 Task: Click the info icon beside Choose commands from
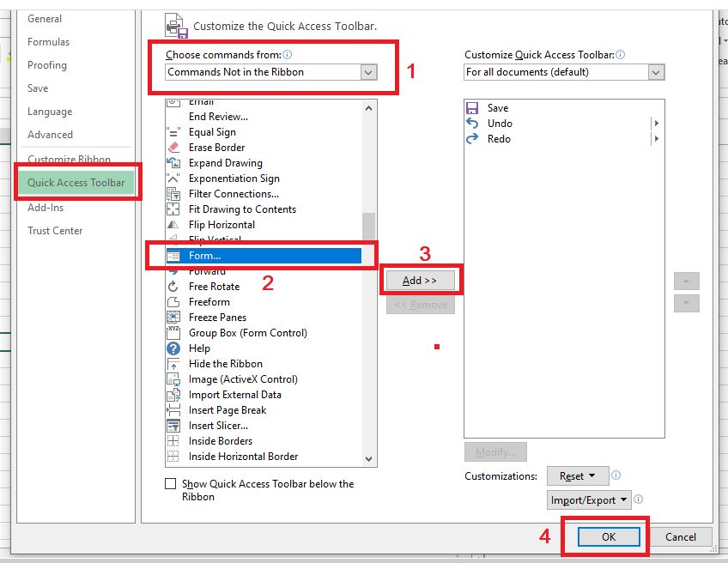(x=288, y=55)
